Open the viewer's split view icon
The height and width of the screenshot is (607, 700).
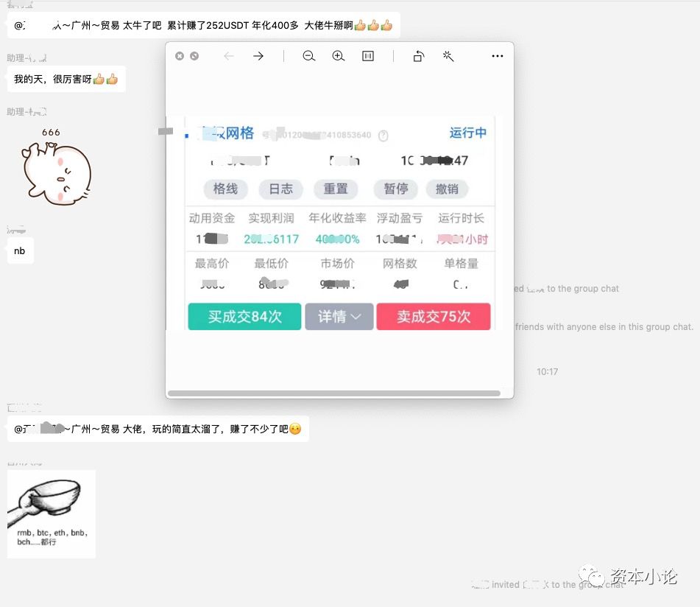point(367,55)
